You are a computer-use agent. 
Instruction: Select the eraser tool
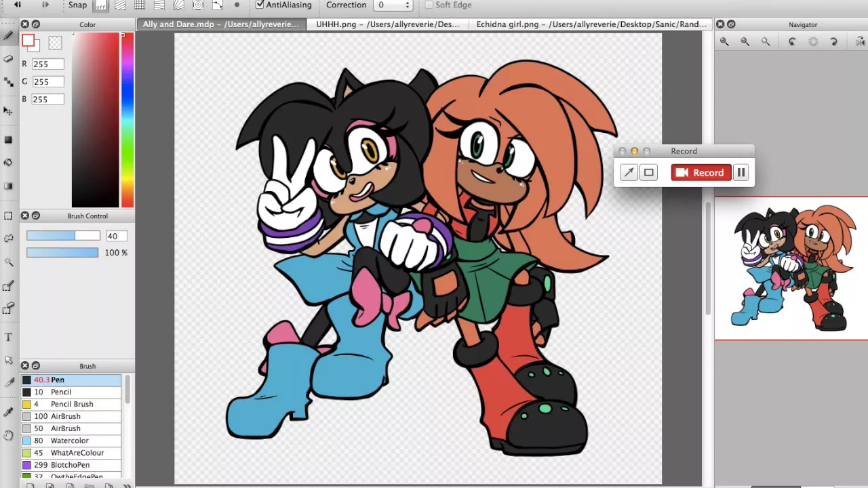[8, 59]
